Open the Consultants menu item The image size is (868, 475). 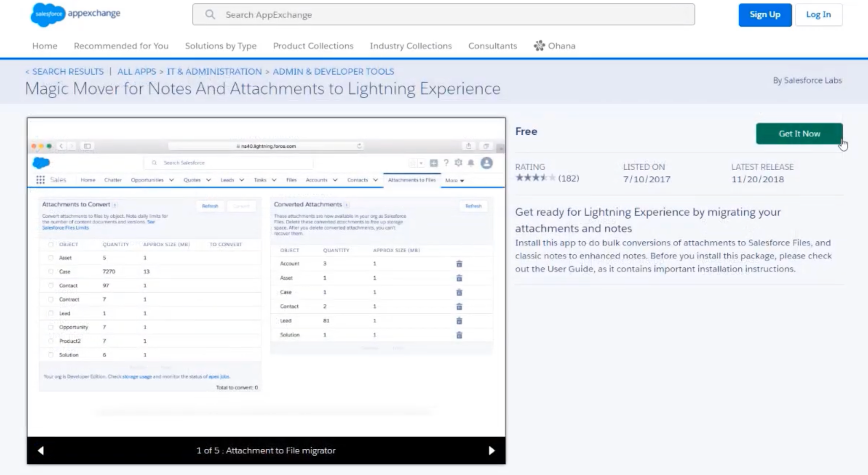tap(492, 46)
